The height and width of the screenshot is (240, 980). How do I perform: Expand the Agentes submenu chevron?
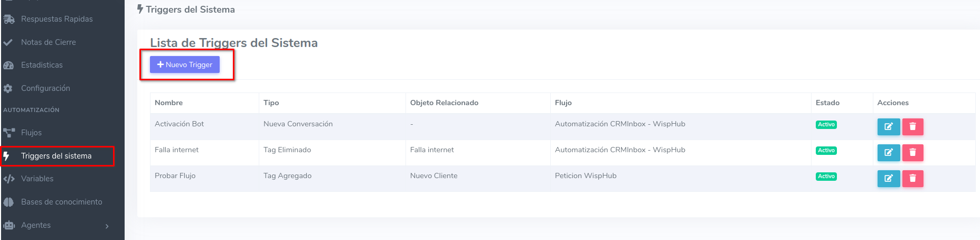[107, 226]
